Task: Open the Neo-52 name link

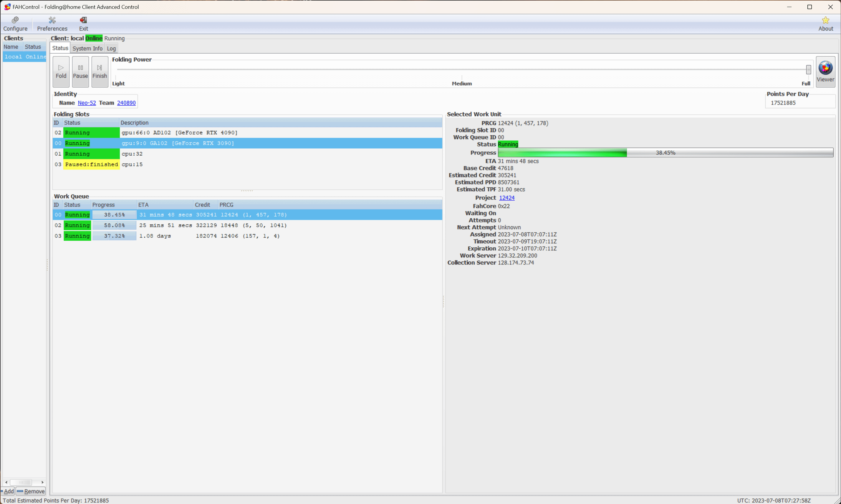Action: click(x=87, y=103)
